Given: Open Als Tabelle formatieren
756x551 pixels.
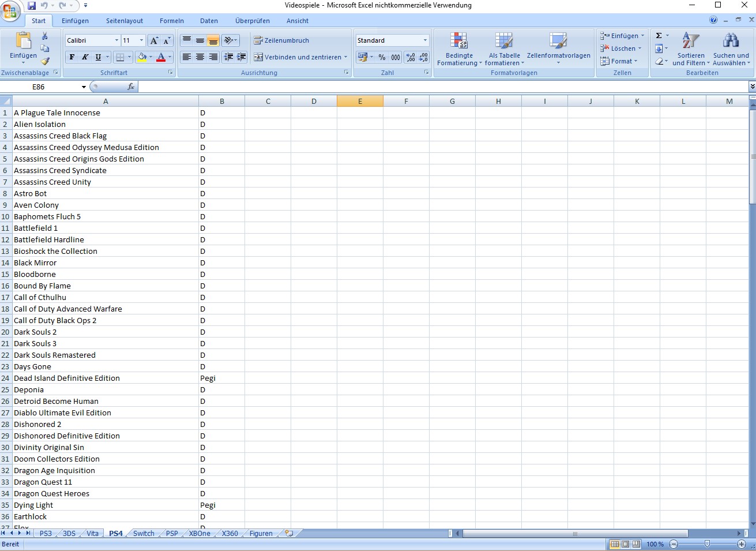Looking at the screenshot, I should point(505,49).
